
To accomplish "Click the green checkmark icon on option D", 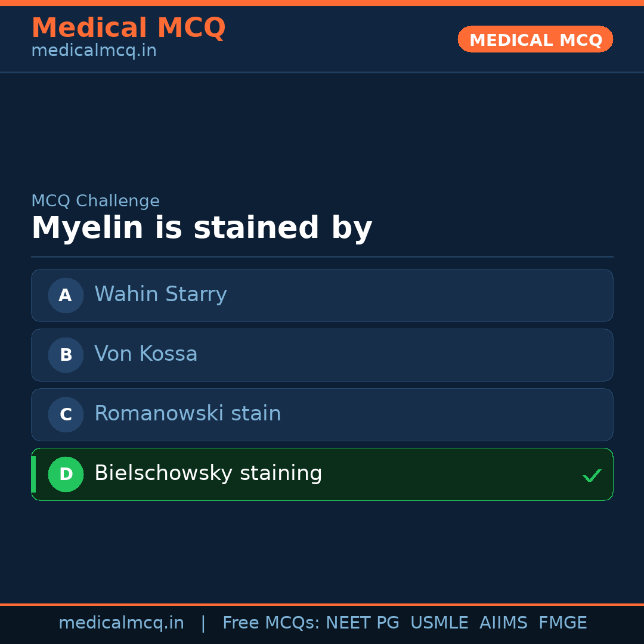I will coord(592,475).
